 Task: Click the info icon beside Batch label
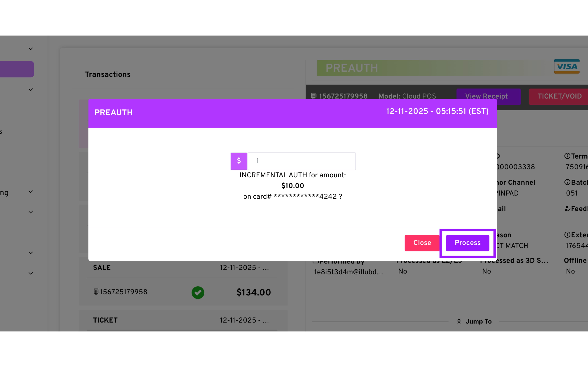(567, 182)
